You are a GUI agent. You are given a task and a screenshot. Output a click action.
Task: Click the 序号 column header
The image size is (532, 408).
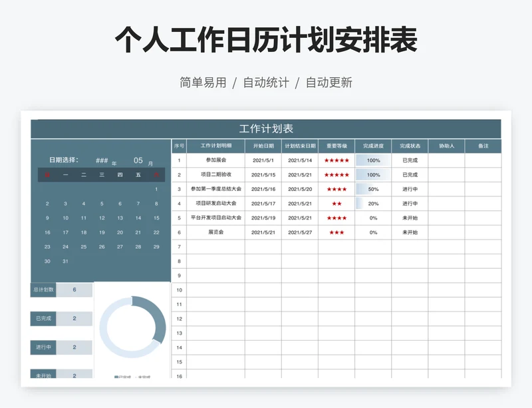pyautogui.click(x=179, y=146)
